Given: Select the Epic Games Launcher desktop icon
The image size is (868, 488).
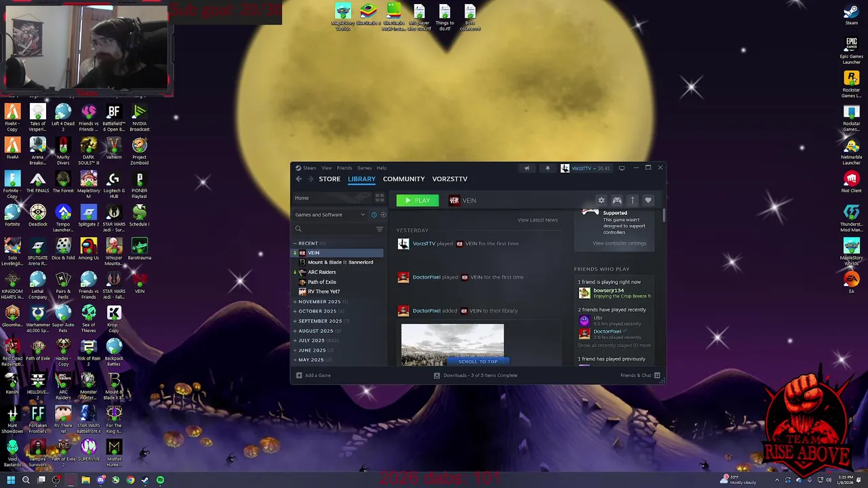Looking at the screenshot, I should click(x=851, y=51).
